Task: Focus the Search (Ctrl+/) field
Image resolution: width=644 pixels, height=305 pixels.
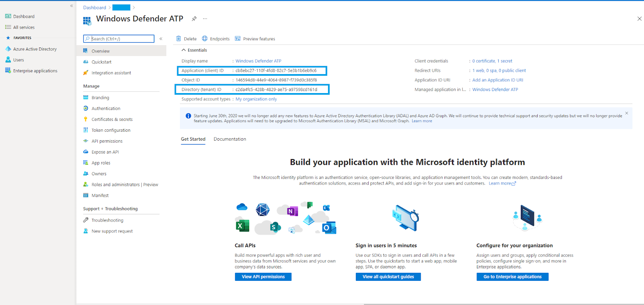Action: [x=119, y=39]
